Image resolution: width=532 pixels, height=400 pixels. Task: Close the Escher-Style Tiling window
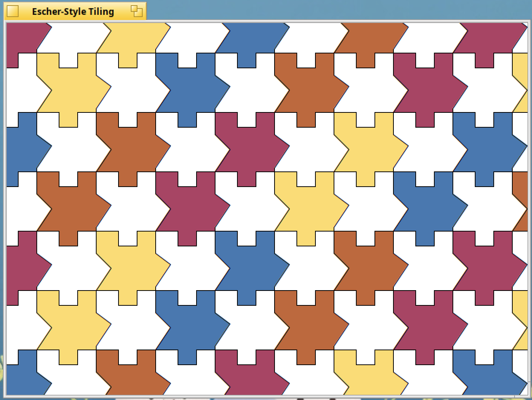coord(13,11)
